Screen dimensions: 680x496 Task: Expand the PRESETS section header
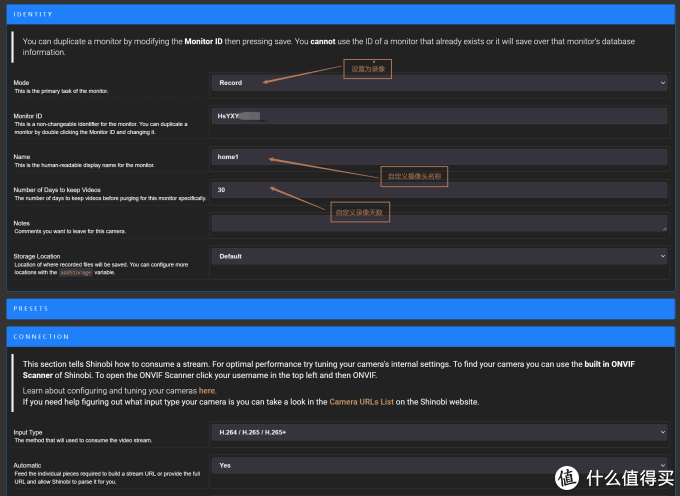[340, 308]
